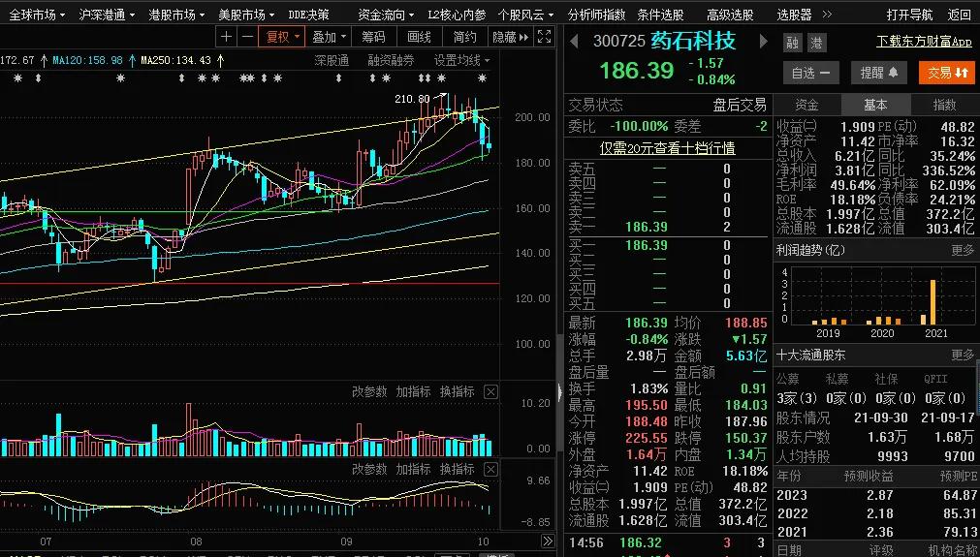Click the 提醒 alert bell button

[x=879, y=73]
